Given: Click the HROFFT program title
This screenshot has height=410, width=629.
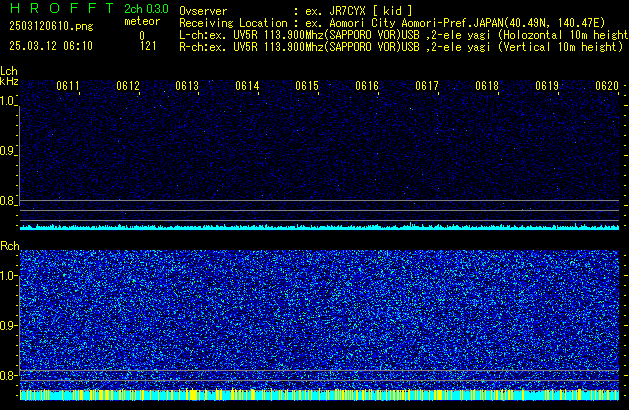Looking at the screenshot, I should 63,8.
